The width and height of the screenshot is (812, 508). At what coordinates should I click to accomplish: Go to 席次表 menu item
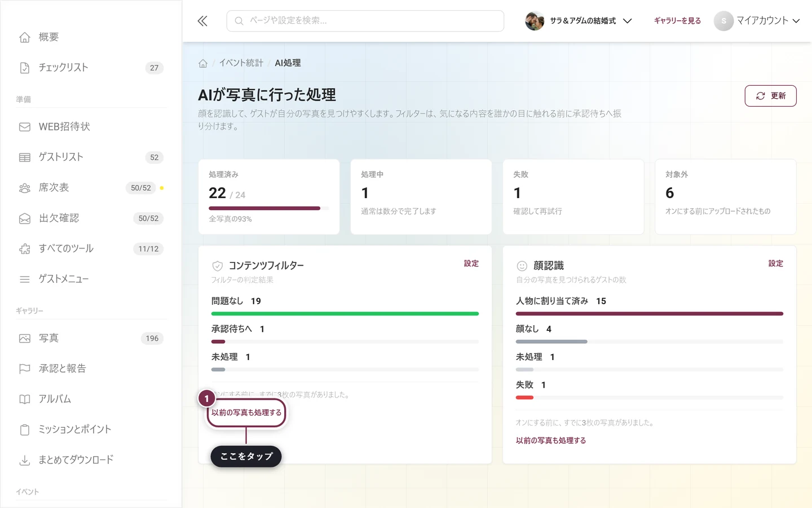[x=91, y=188]
